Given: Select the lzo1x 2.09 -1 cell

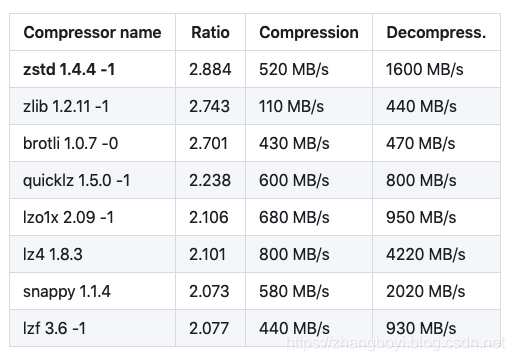Looking at the screenshot, I should click(x=92, y=217).
